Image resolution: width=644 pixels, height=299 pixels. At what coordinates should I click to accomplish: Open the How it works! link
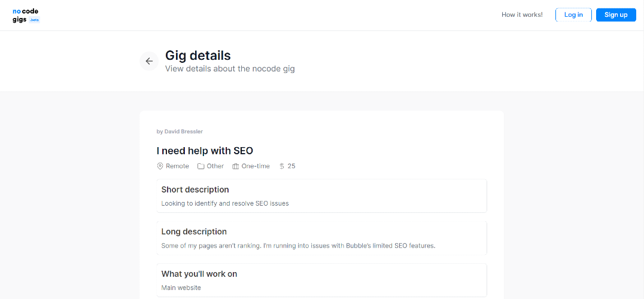[522, 15]
